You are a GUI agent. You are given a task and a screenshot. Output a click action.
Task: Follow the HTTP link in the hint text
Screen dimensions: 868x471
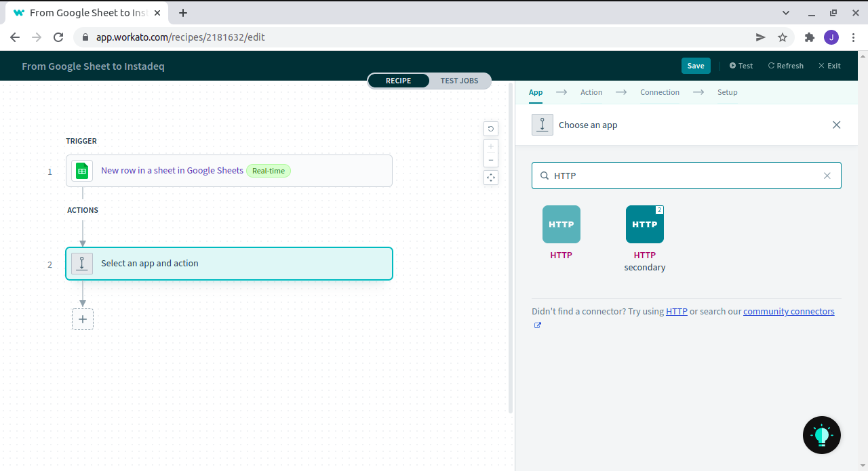pyautogui.click(x=677, y=312)
